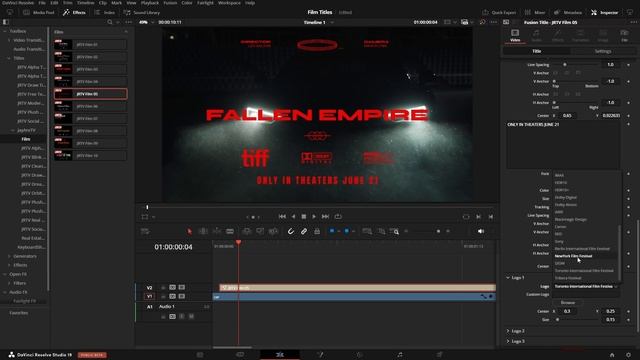Viewport: 640px width, 360px height.
Task: Switch to Video tab in Inspector
Action: pos(515,35)
